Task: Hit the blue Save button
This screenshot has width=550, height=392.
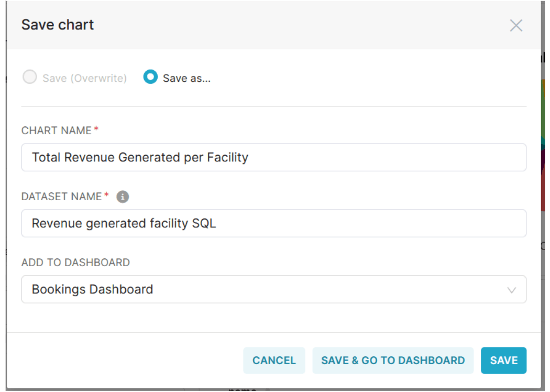Action: click(x=503, y=361)
